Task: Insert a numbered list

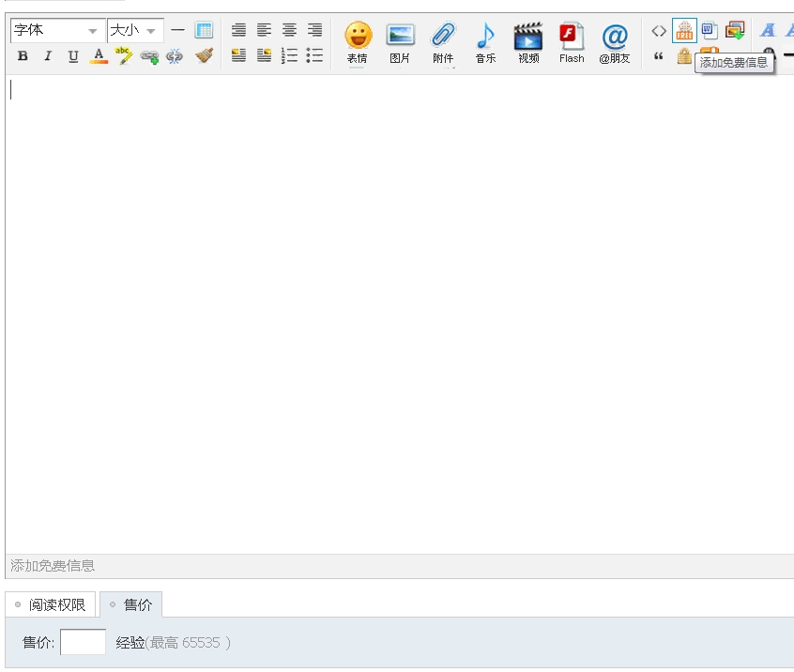Action: [289, 55]
